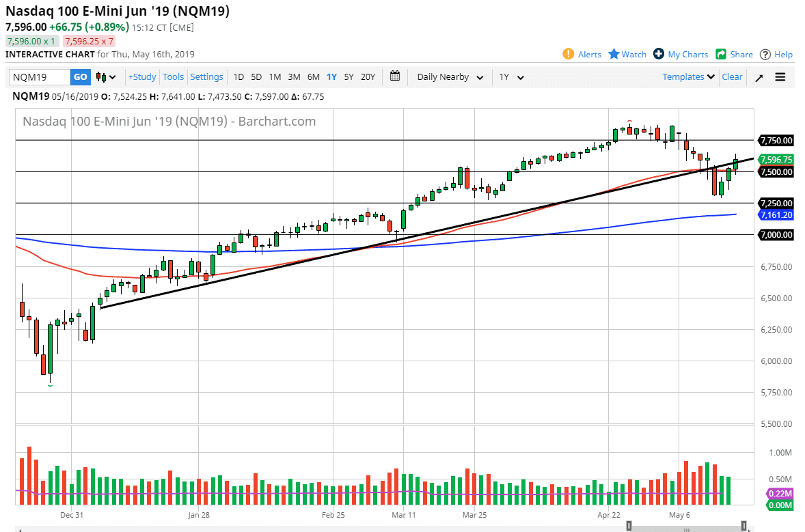Select the candlestick chart type icon
The image size is (805, 532).
point(100,77)
